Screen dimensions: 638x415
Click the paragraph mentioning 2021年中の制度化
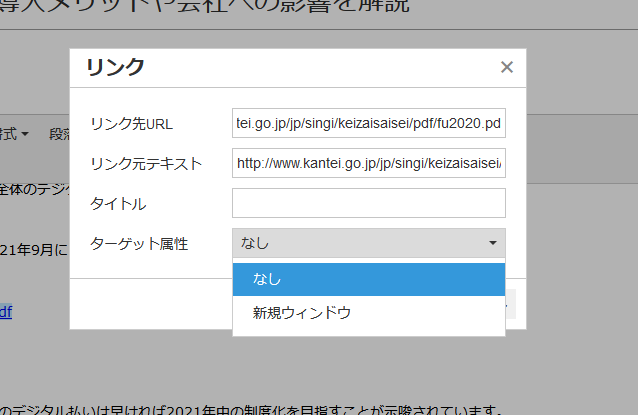[250, 408]
